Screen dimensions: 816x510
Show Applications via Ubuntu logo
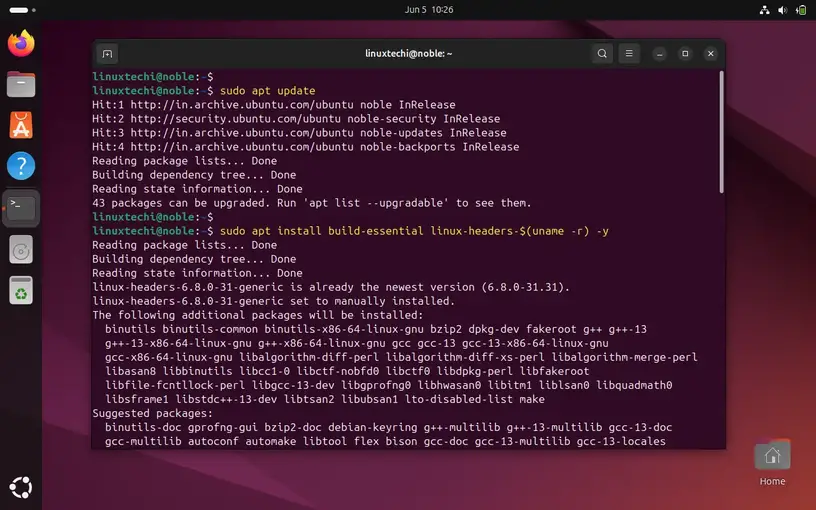[x=21, y=487]
